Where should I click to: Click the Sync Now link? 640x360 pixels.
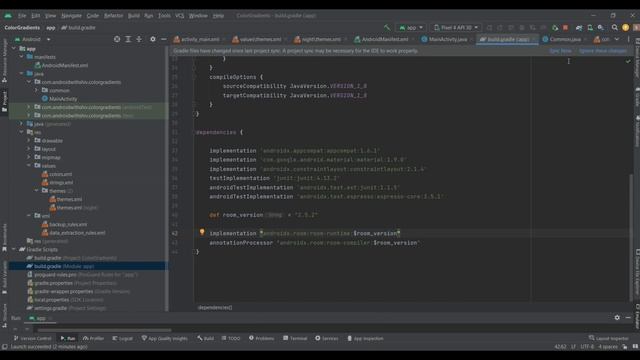click(560, 51)
